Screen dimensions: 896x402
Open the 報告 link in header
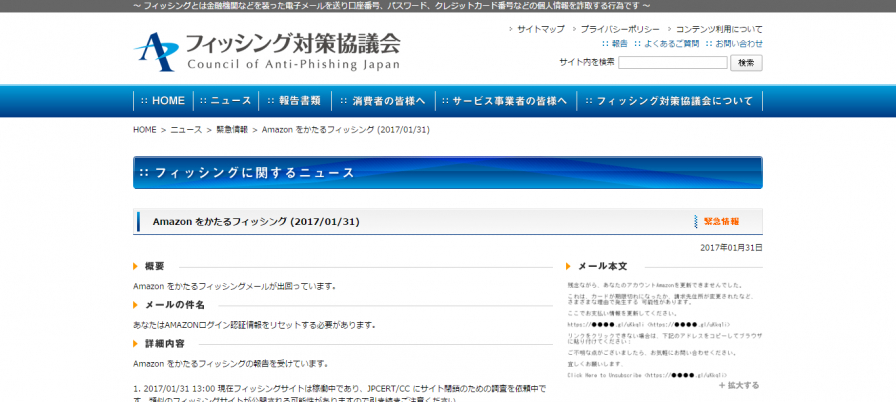click(619, 43)
